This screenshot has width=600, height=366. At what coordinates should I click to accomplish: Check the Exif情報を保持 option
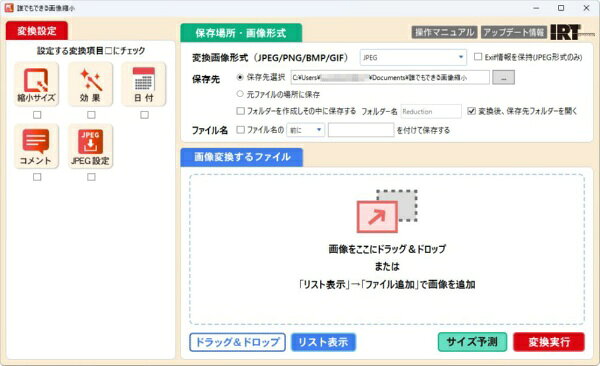tap(478, 57)
